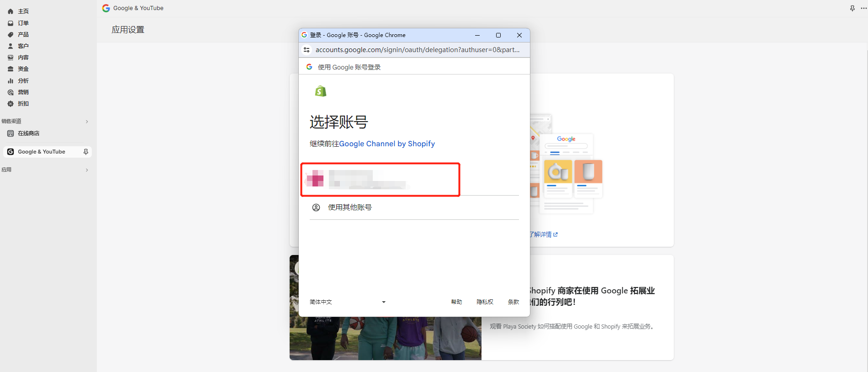
Task: Open the 简体中文 language dropdown
Action: 347,302
